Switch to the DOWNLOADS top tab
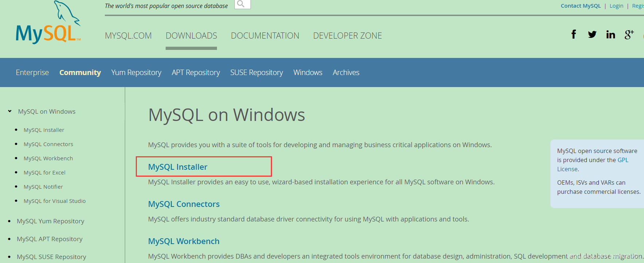The height and width of the screenshot is (263, 644). click(x=191, y=36)
